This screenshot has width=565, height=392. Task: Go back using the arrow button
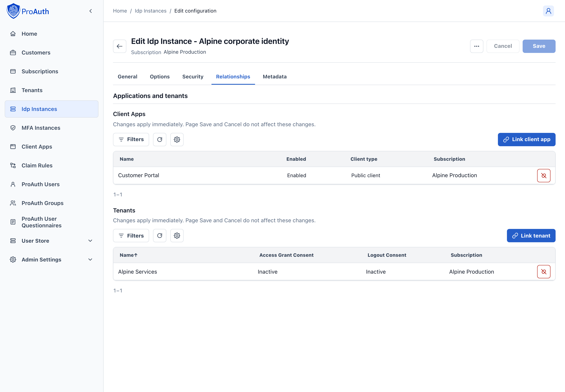point(120,46)
